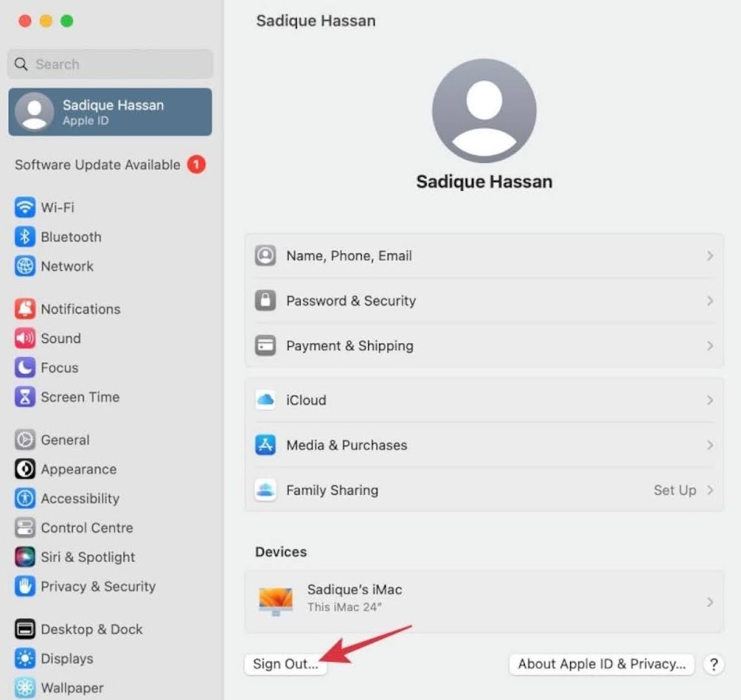Screen dimensions: 741x700
Task: Select the 'Displays' sidebar label
Action: (67, 658)
